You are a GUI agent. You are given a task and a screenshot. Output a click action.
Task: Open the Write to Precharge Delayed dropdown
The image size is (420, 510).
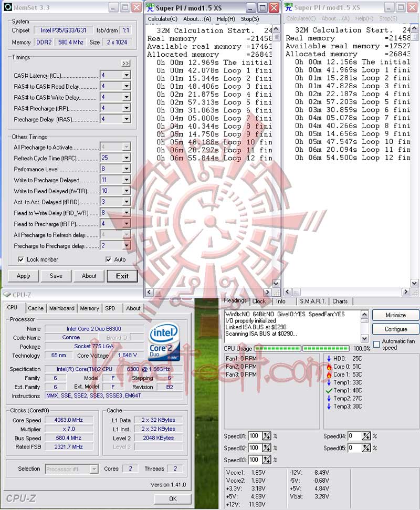tap(127, 180)
